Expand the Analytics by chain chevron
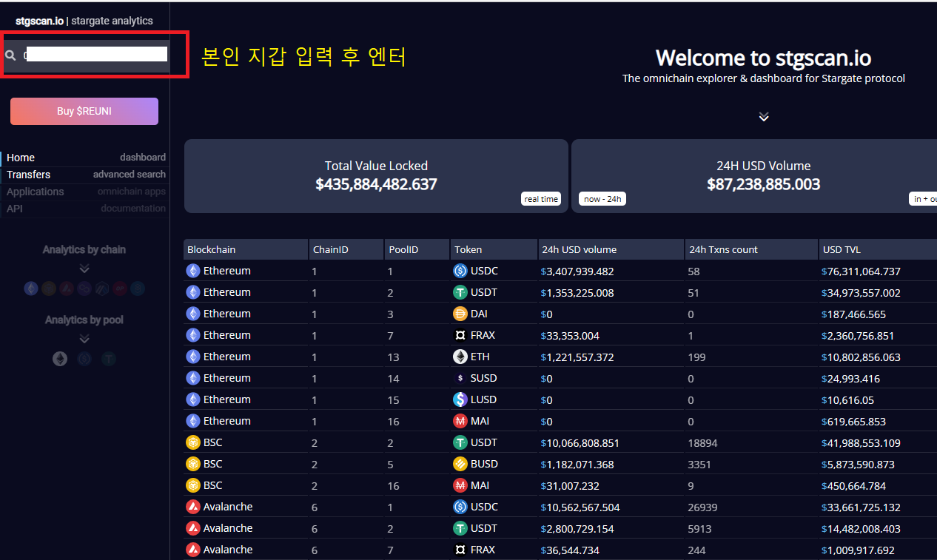This screenshot has width=937, height=560. tap(84, 269)
